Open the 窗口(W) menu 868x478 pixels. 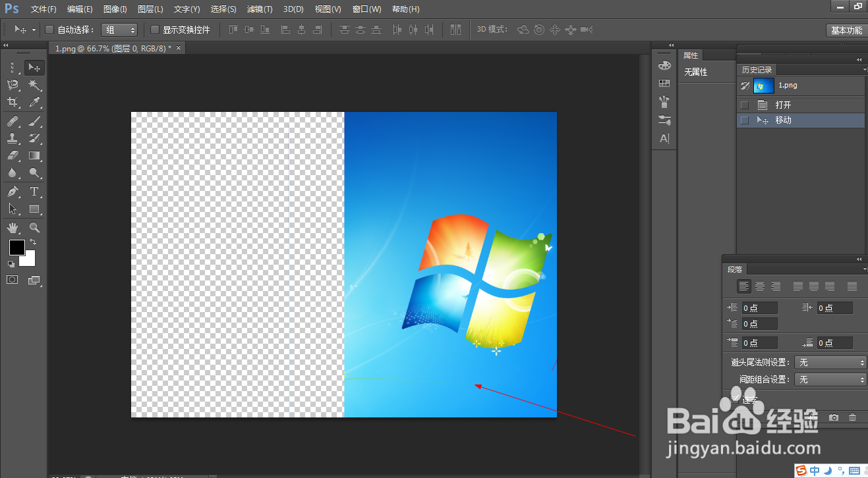pos(366,9)
